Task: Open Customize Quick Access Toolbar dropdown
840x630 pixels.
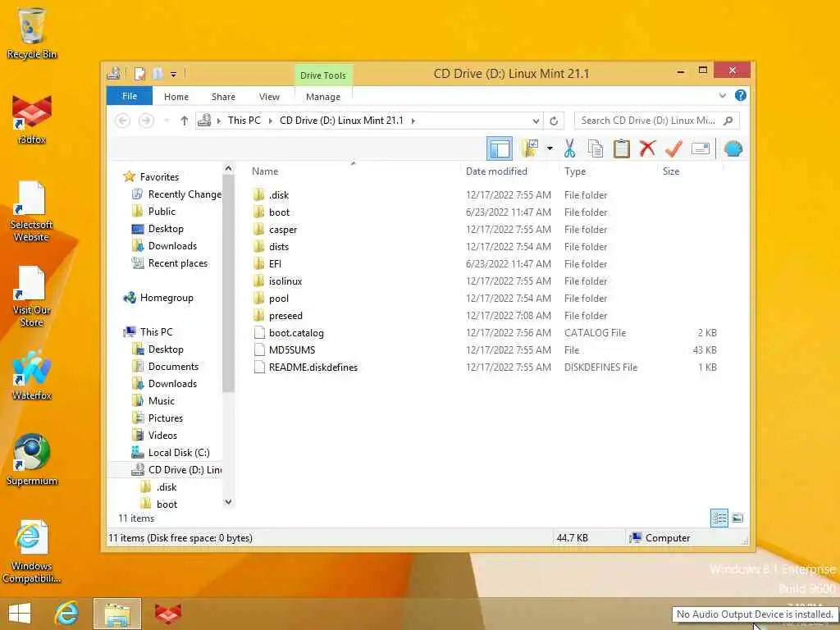Action: (x=174, y=74)
